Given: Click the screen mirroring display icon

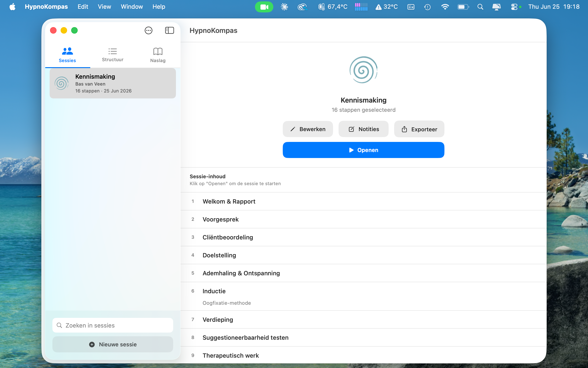Looking at the screenshot, I should (x=496, y=7).
